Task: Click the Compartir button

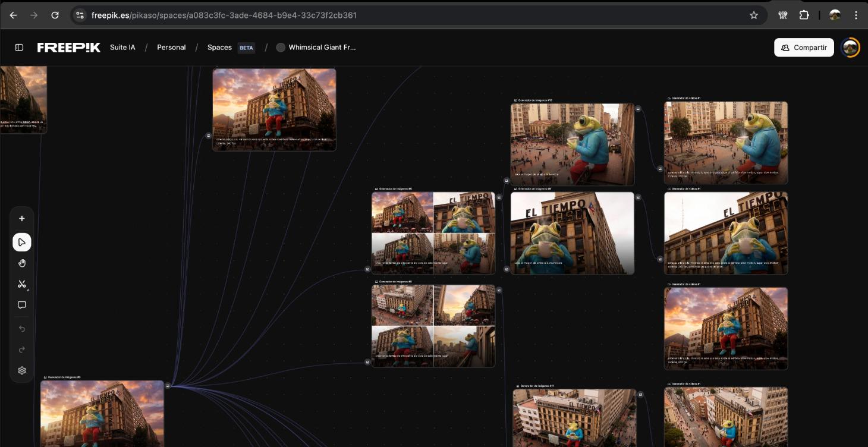Action: (x=804, y=48)
